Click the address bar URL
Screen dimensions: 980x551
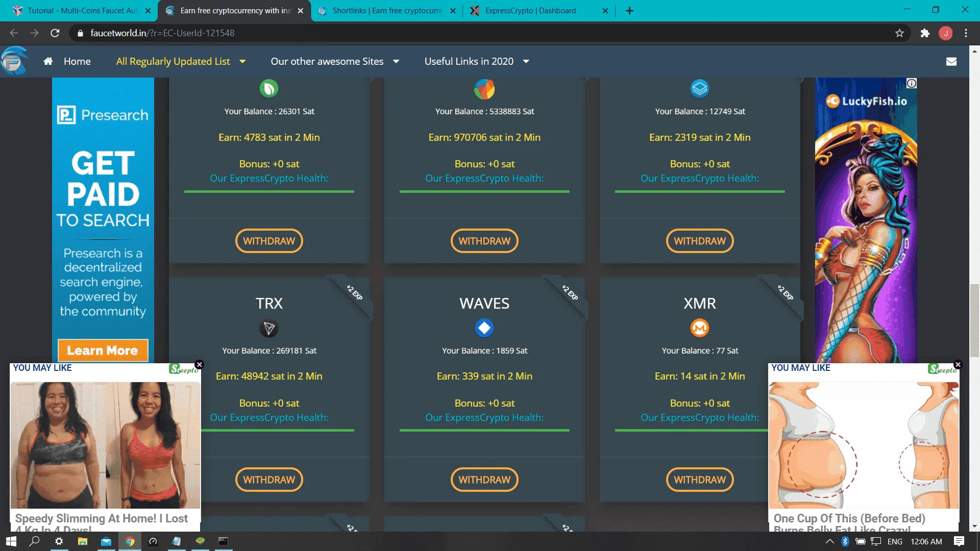point(162,33)
